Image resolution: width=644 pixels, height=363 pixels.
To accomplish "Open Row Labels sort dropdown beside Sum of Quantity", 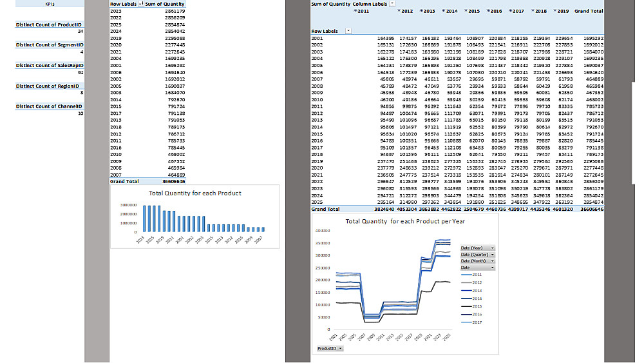I will (x=141, y=4).
